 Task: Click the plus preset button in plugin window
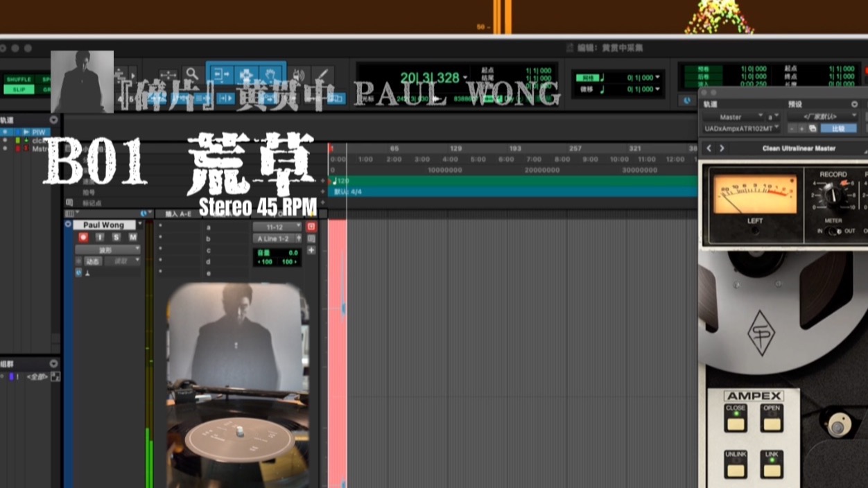click(x=802, y=129)
